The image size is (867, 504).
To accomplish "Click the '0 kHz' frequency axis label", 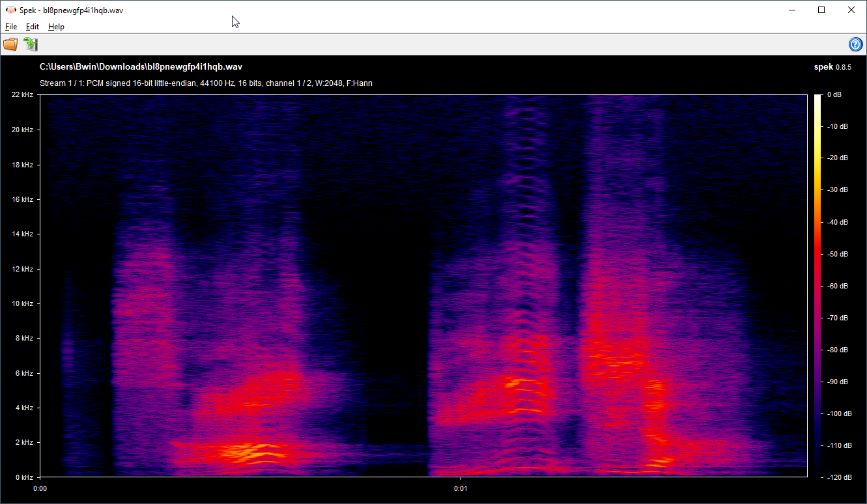I will pyautogui.click(x=26, y=477).
